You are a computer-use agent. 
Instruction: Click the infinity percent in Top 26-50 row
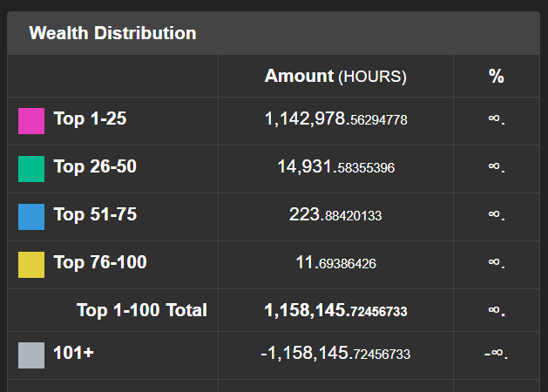click(x=497, y=167)
